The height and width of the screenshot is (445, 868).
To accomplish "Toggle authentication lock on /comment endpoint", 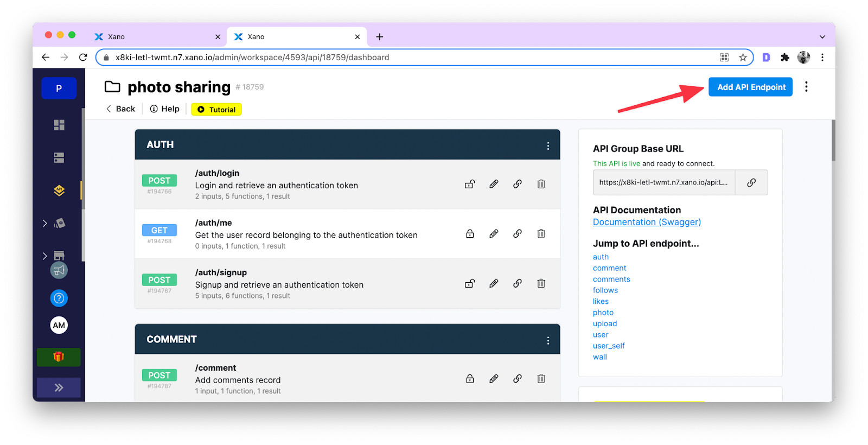I will (x=470, y=379).
